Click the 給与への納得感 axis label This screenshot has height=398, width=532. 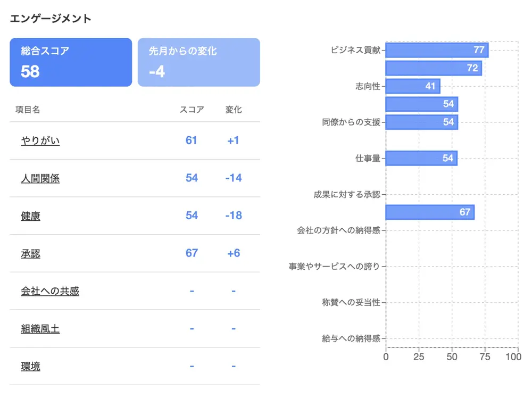[x=351, y=338]
